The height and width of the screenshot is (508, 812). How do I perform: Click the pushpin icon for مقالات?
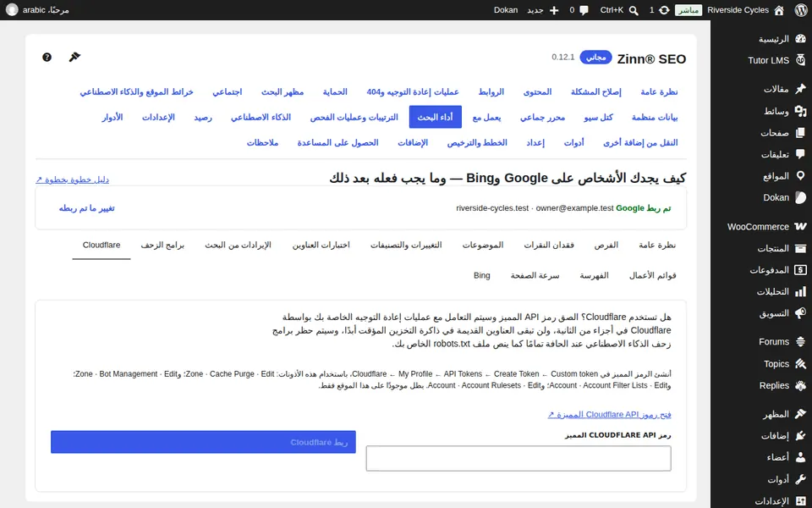click(x=801, y=89)
